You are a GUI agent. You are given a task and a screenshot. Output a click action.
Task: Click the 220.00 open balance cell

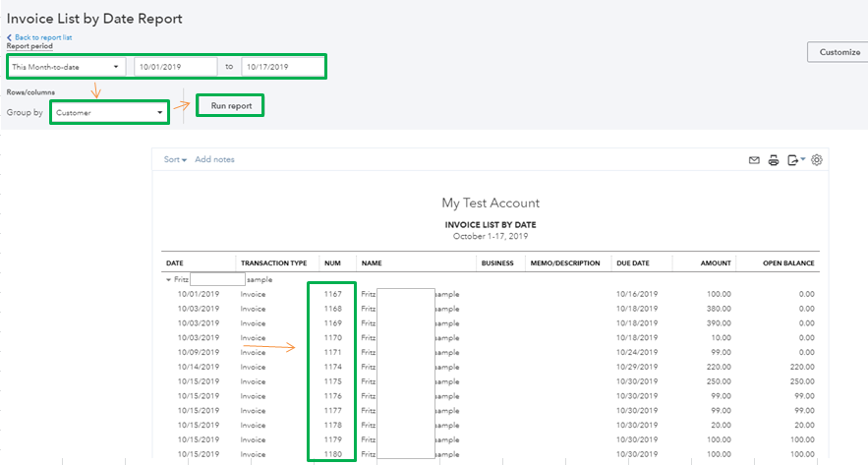point(802,367)
